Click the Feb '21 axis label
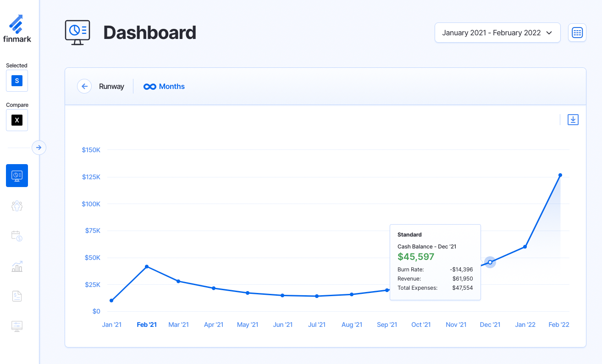602x364 pixels. click(x=147, y=325)
